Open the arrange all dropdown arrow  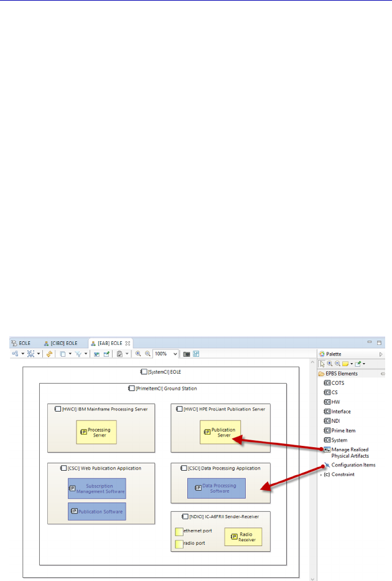click(22, 354)
